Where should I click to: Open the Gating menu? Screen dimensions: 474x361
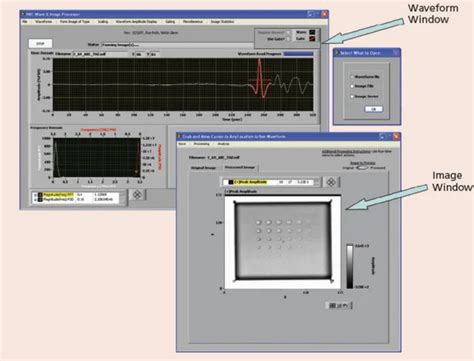point(170,22)
